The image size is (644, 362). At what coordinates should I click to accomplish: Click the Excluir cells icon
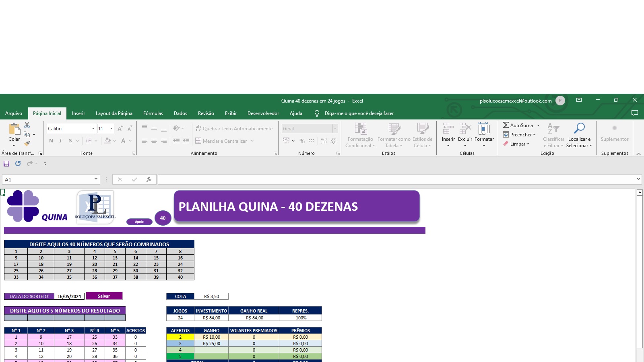point(465,129)
